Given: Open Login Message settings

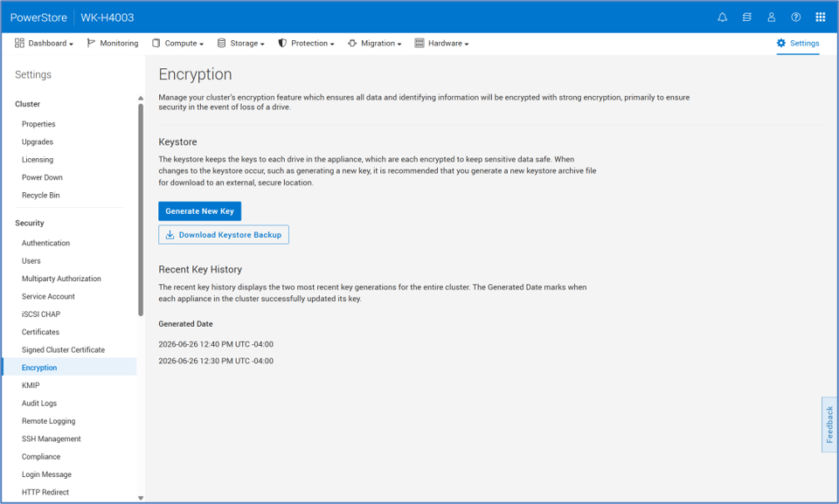Looking at the screenshot, I should pyautogui.click(x=46, y=474).
